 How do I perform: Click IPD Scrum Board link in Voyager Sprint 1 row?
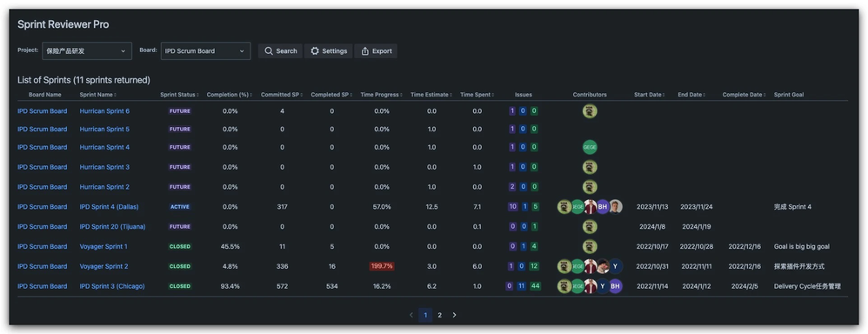click(42, 246)
